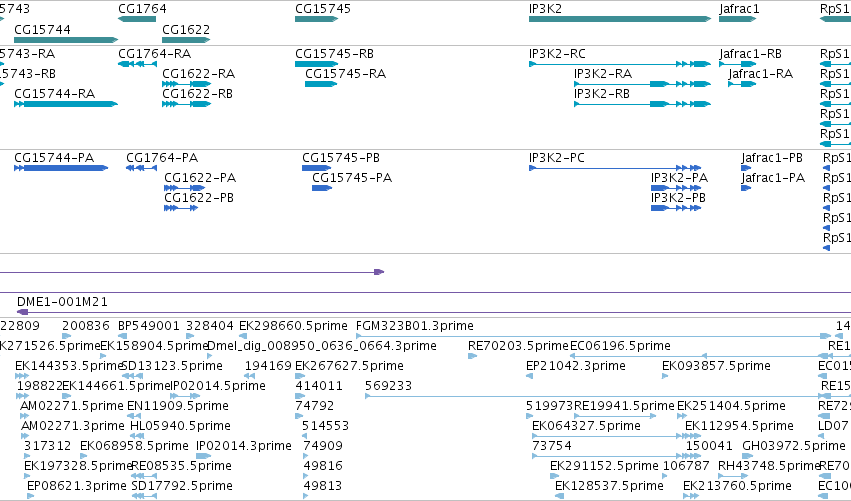The width and height of the screenshot is (851, 501).
Task: Select the RE19941.5prime EST label
Action: click(x=624, y=406)
